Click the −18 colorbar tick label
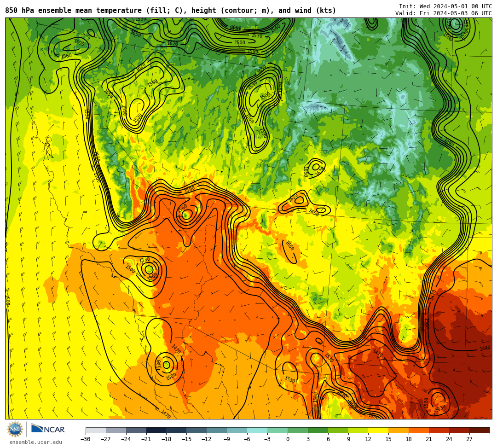Image resolution: width=497 pixels, height=448 pixels. pos(167,439)
